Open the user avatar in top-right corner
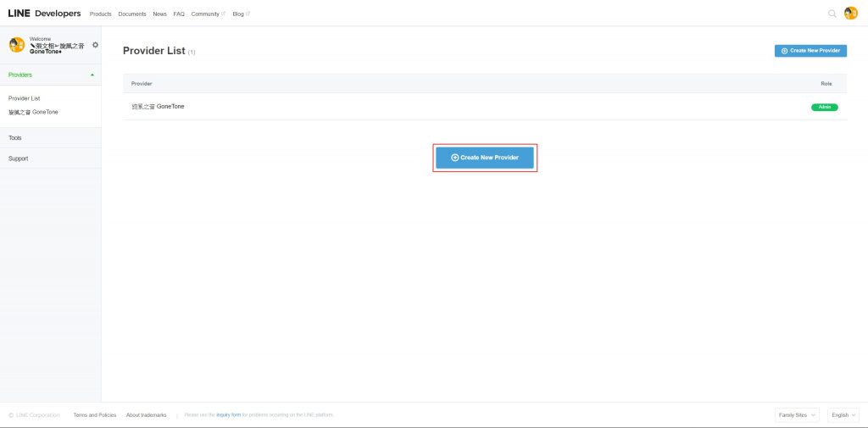This screenshot has height=428, width=868. 851,14
